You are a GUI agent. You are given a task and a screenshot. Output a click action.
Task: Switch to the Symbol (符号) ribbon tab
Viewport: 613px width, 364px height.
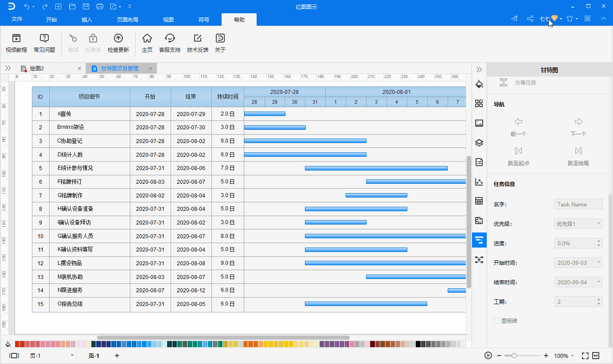tap(204, 20)
